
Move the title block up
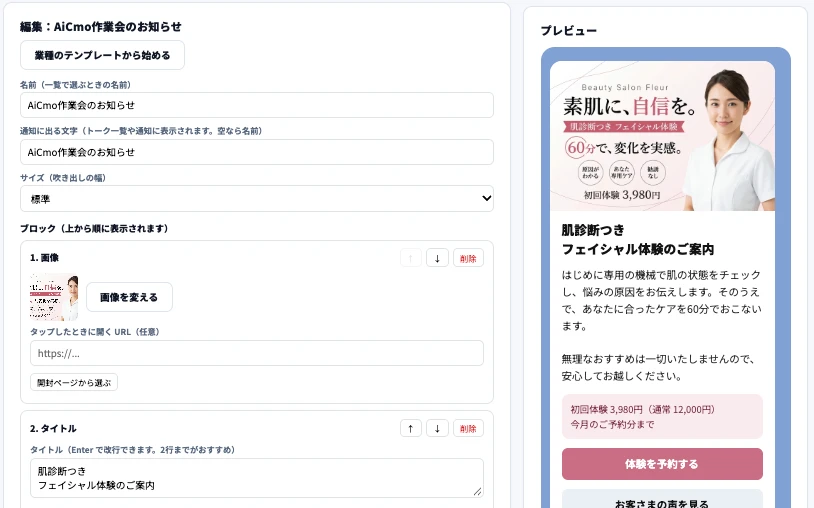click(x=411, y=428)
